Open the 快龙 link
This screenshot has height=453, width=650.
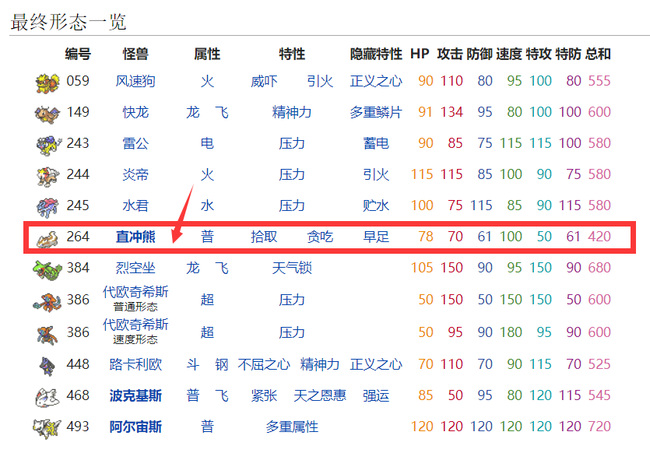coord(135,112)
